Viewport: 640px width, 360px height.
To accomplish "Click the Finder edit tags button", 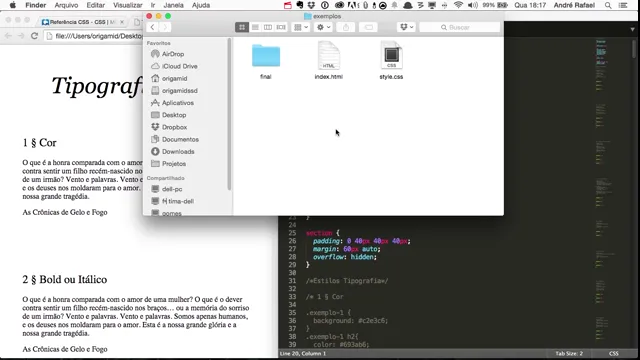I will pos(368,27).
